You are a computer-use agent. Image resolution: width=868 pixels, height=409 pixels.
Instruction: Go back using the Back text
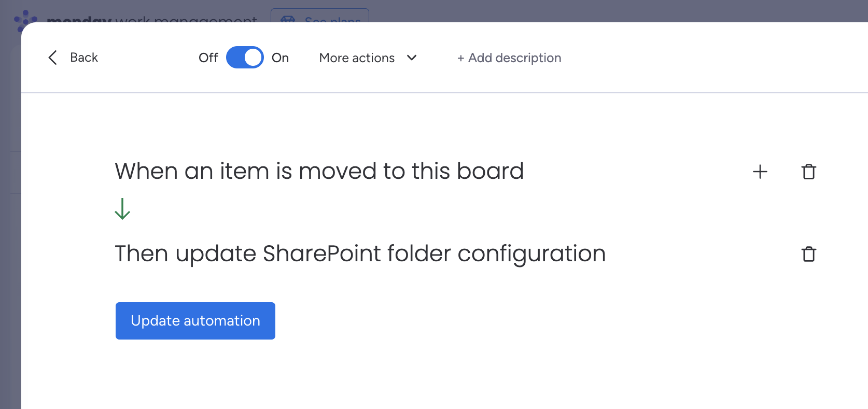pyautogui.click(x=84, y=58)
